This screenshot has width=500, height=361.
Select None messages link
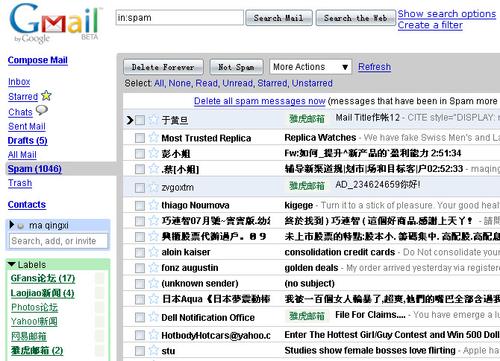click(x=180, y=83)
